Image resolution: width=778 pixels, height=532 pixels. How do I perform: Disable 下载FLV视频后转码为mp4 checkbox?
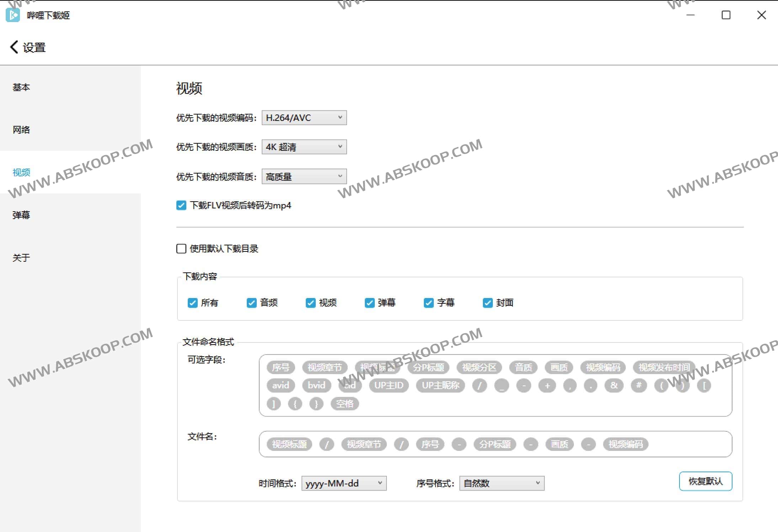pos(181,205)
